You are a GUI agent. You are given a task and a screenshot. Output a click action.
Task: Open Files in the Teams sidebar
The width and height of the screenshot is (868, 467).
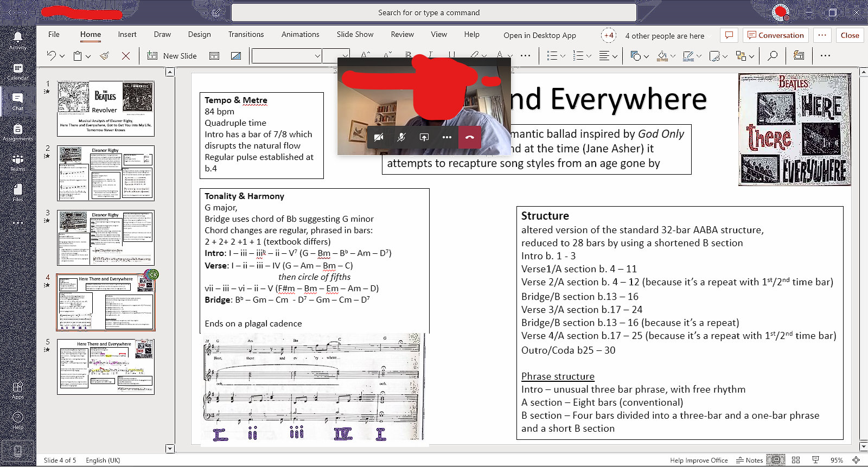[17, 193]
